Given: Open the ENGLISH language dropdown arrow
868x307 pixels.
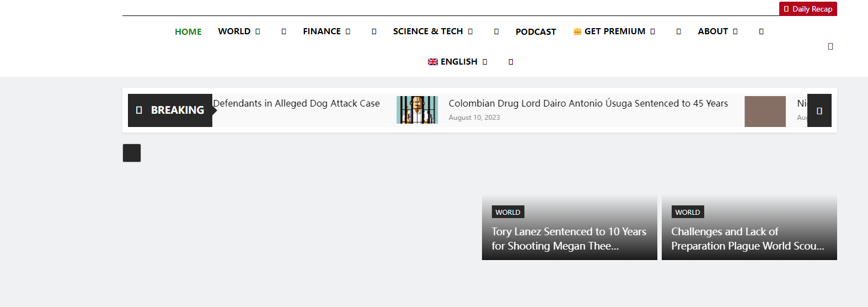Looking at the screenshot, I should (x=485, y=62).
